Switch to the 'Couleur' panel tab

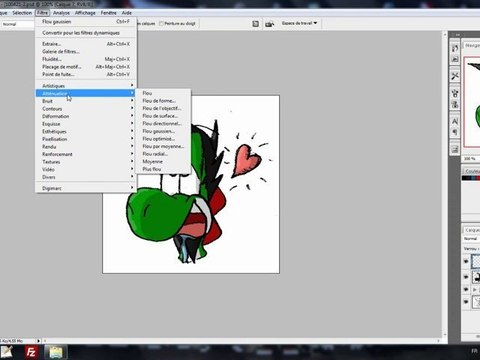pyautogui.click(x=472, y=171)
